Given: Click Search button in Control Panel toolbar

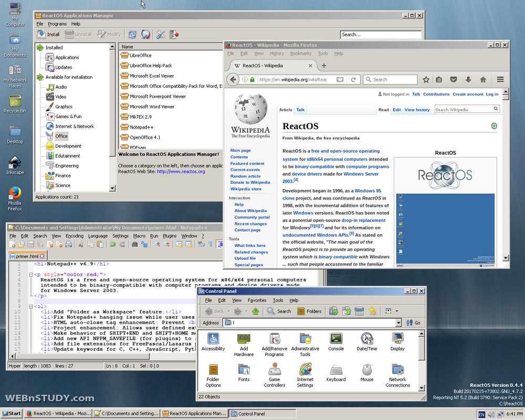Looking at the screenshot, I should (279, 311).
